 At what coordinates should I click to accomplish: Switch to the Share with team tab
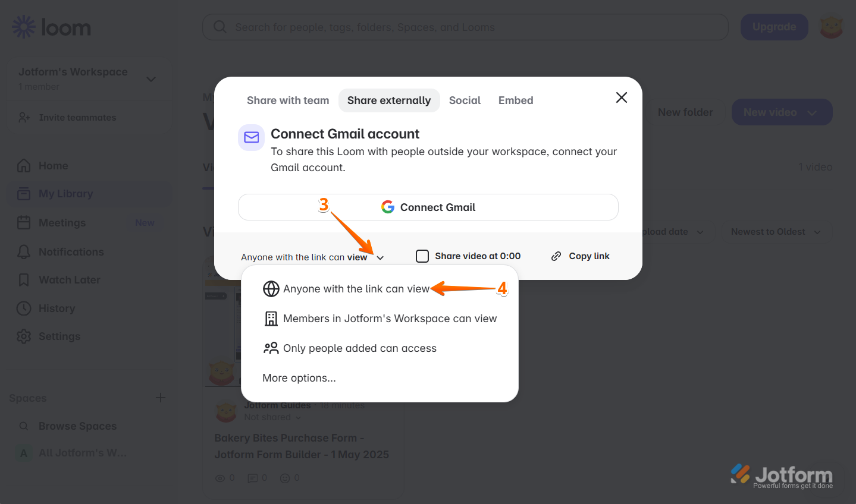point(288,100)
